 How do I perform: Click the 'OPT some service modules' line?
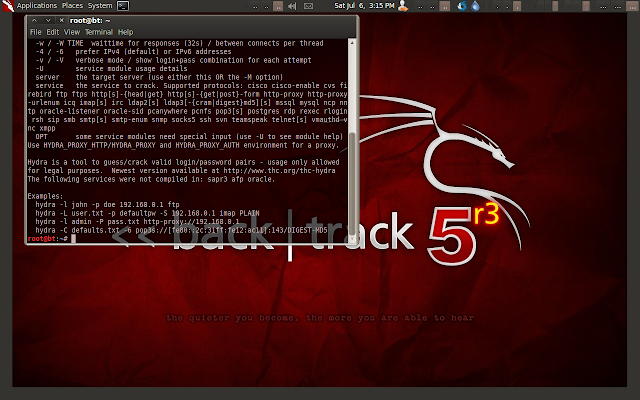[x=189, y=136]
